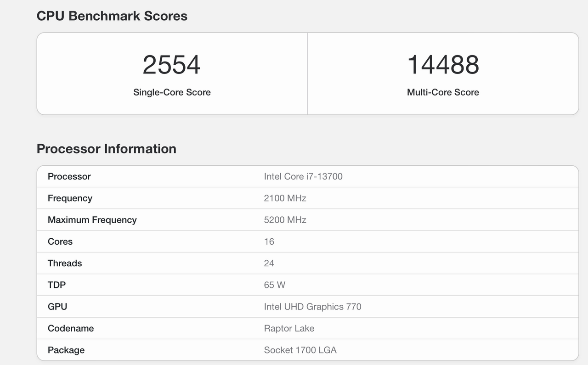
Task: Select the 5200 MHz maximum frequency value
Action: 285,220
